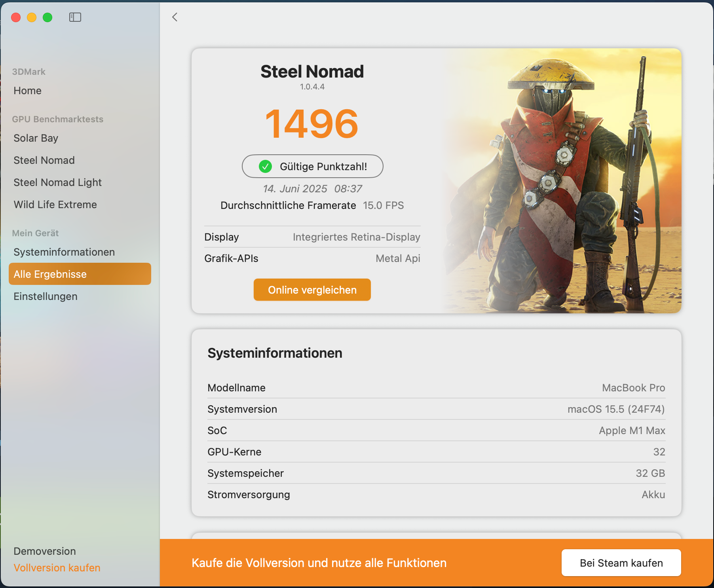Viewport: 714px width, 588px height.
Task: Select Alle Ergebnisse in sidebar
Action: (x=80, y=274)
